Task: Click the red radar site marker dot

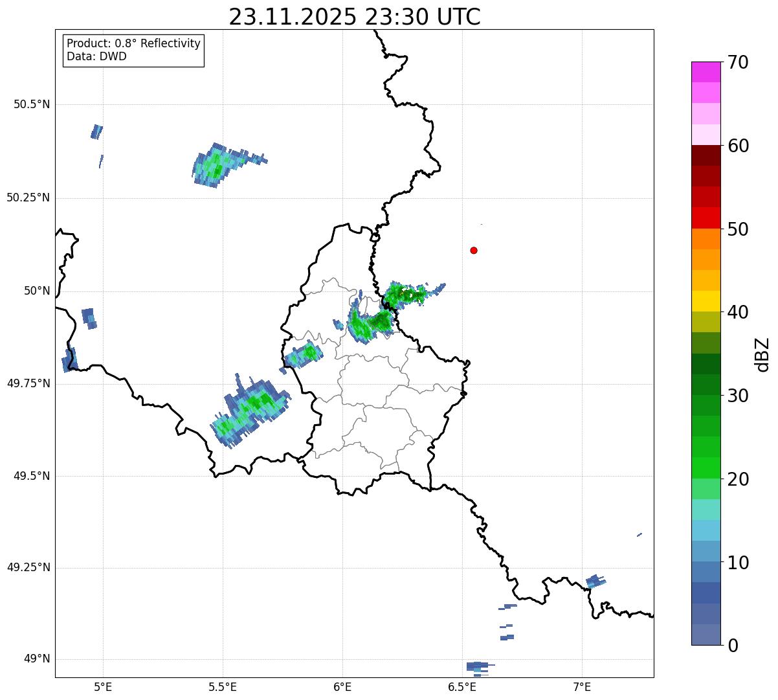Action: coord(474,250)
